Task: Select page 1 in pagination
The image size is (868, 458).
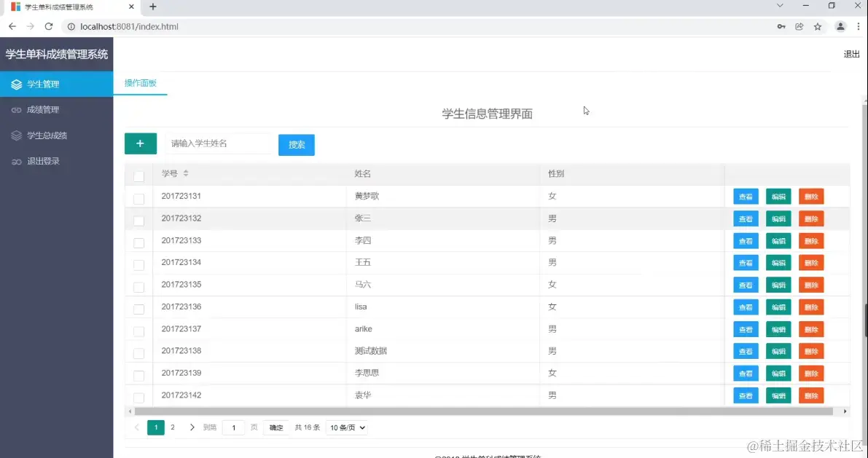Action: (155, 427)
